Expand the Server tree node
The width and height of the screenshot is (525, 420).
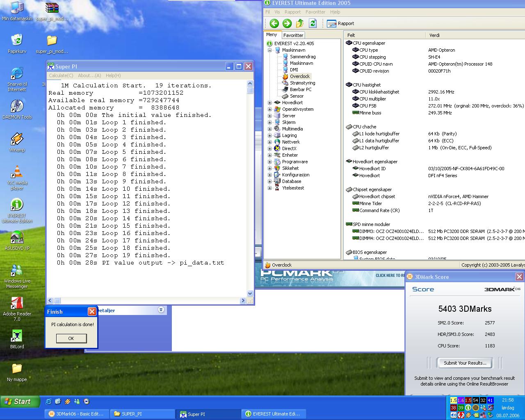click(x=270, y=116)
